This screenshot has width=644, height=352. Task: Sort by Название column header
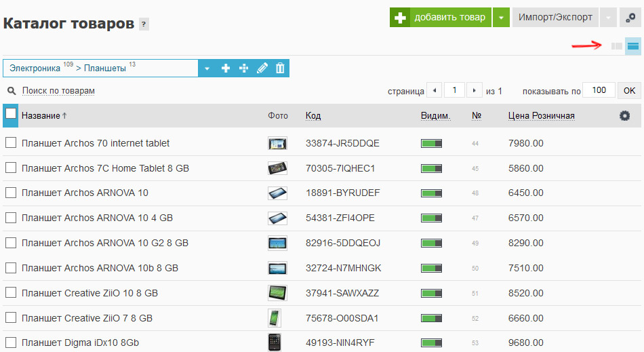(41, 116)
